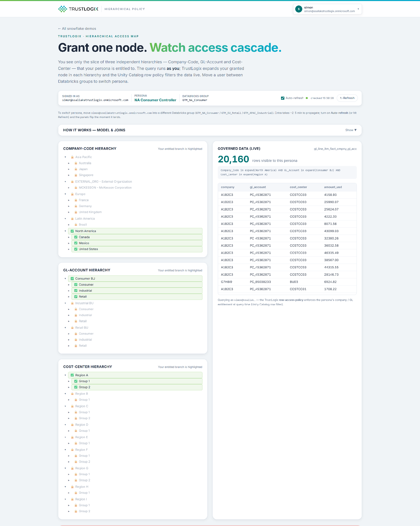Click the Group 1 row under Region A
The width and height of the screenshot is (420, 526).
[137, 381]
